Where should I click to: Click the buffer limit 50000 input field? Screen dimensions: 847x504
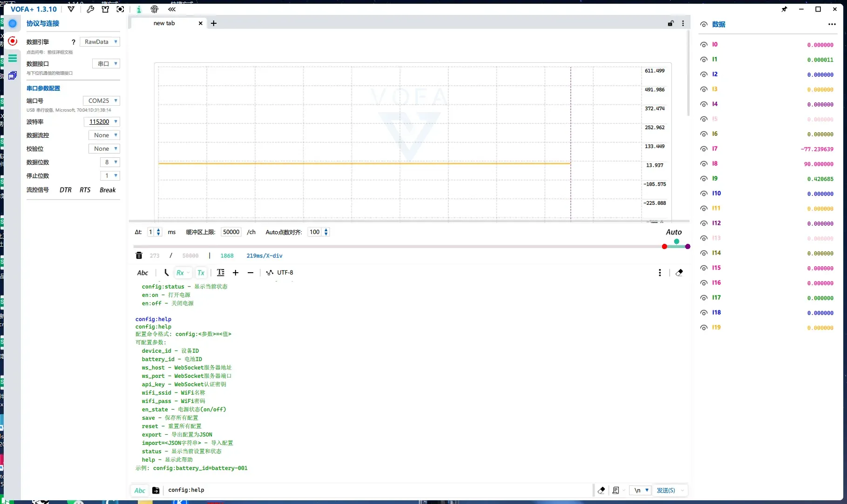point(231,232)
